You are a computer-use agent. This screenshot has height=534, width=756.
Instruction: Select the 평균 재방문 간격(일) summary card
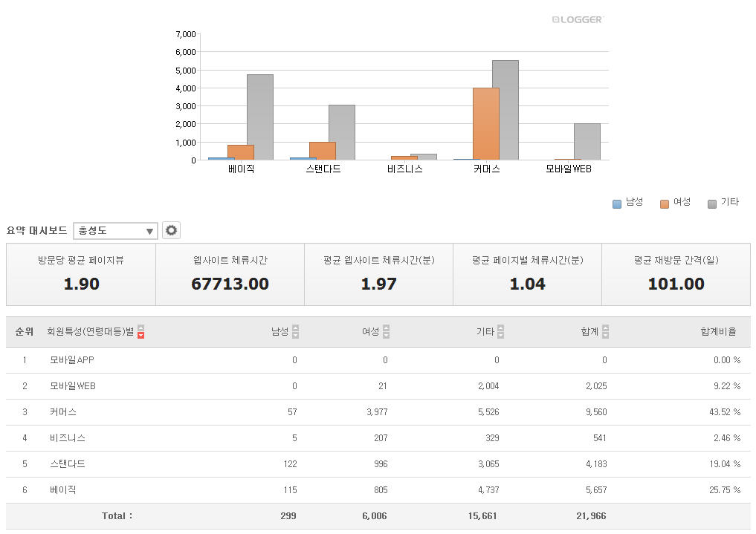(676, 274)
